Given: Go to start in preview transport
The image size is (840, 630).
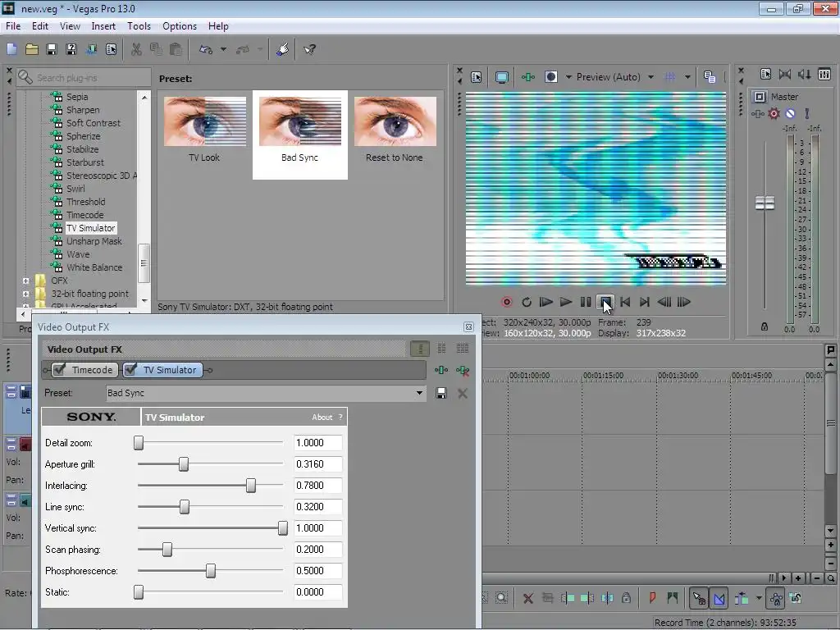Looking at the screenshot, I should coord(624,302).
